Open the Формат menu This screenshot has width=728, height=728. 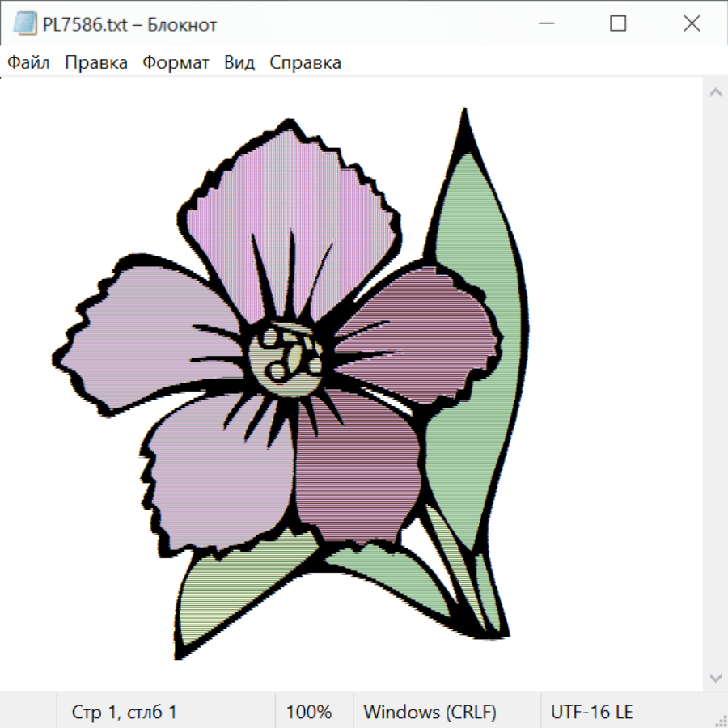coord(176,63)
